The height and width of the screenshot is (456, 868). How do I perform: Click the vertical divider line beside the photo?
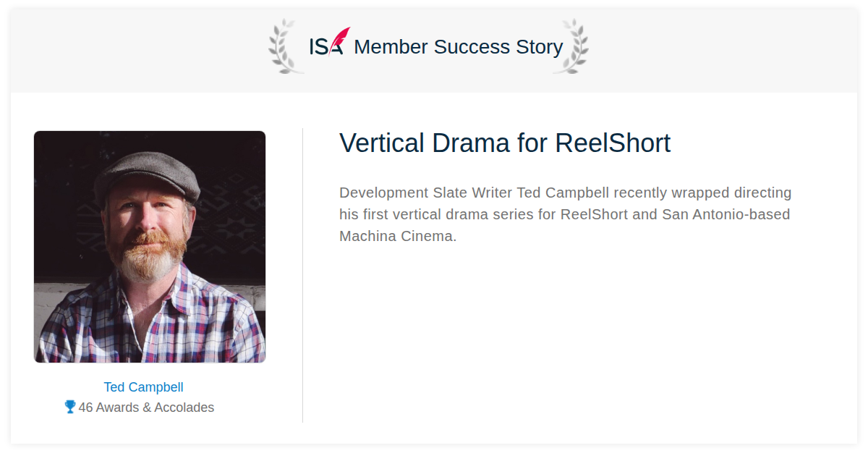302,275
